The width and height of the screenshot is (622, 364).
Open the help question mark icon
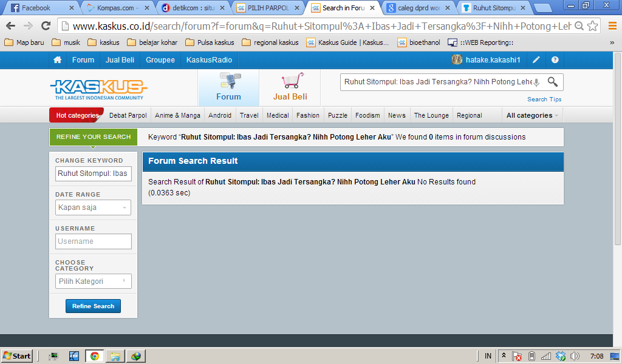coord(555,60)
